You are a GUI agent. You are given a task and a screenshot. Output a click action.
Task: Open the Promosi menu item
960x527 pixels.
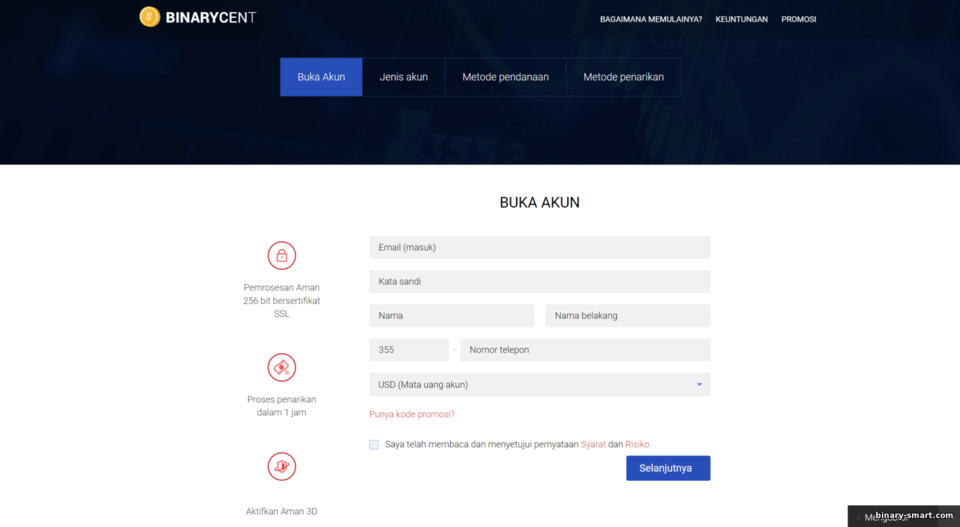pos(798,19)
